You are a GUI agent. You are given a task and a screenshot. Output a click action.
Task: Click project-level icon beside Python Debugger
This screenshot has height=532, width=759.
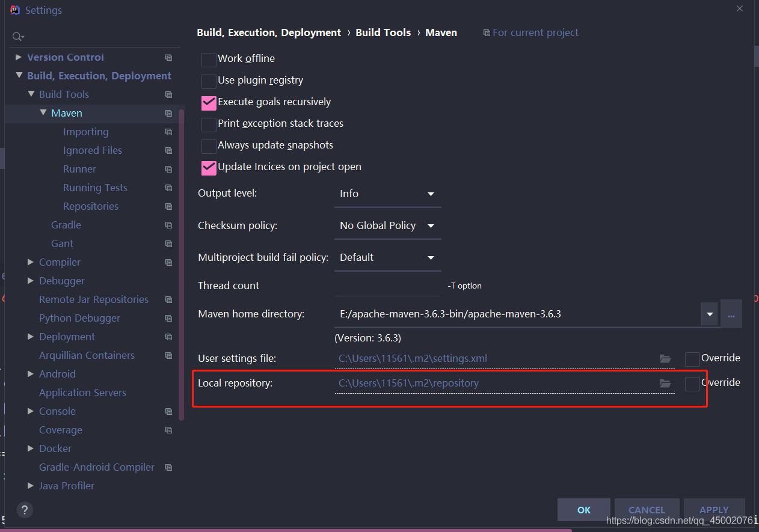point(168,319)
